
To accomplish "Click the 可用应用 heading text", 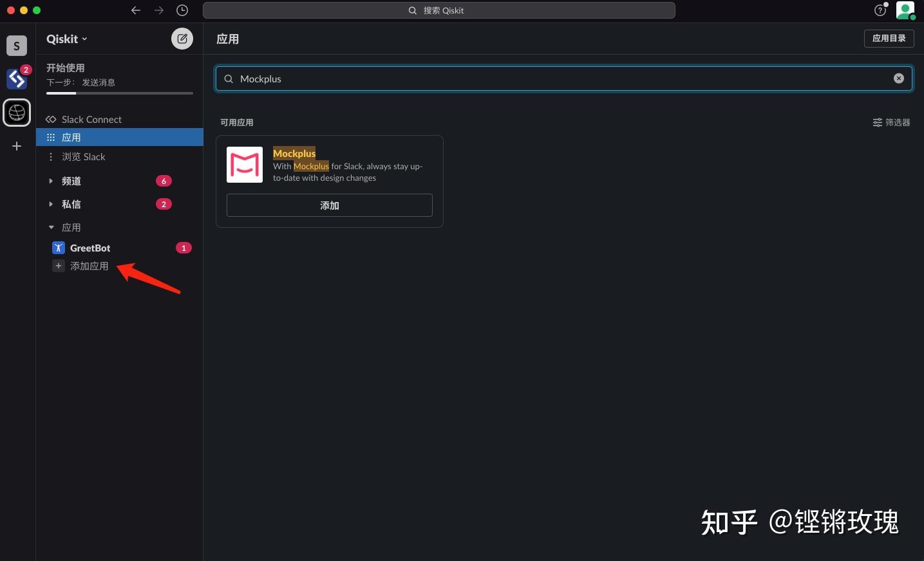I will tap(237, 122).
